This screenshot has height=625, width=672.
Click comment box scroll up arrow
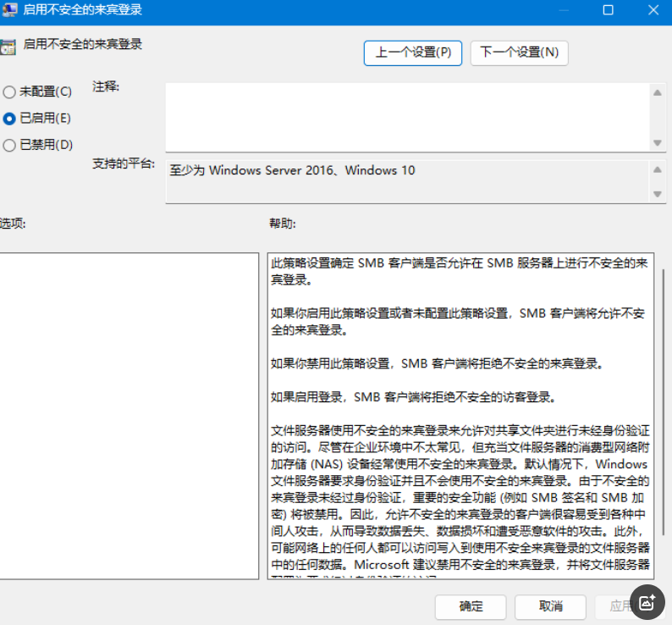(x=658, y=92)
